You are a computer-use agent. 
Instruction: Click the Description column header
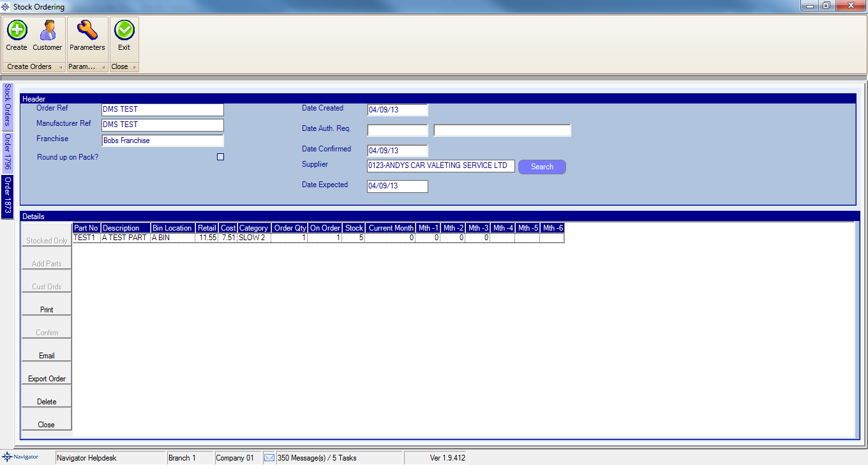point(126,228)
